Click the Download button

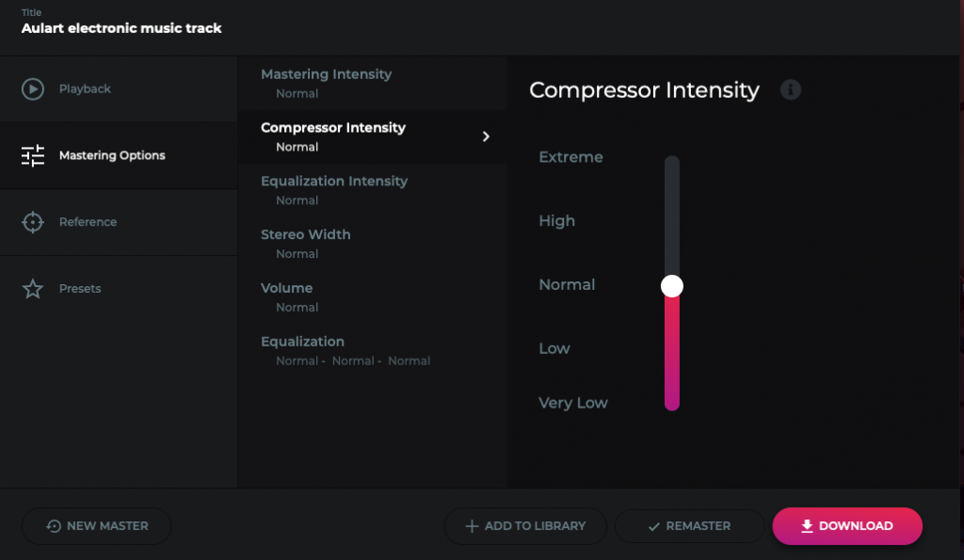click(846, 526)
